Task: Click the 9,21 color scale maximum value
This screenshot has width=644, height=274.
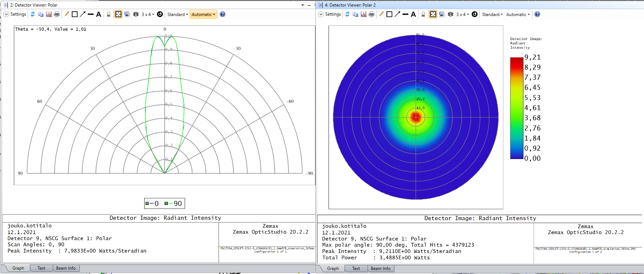Action: coord(533,57)
